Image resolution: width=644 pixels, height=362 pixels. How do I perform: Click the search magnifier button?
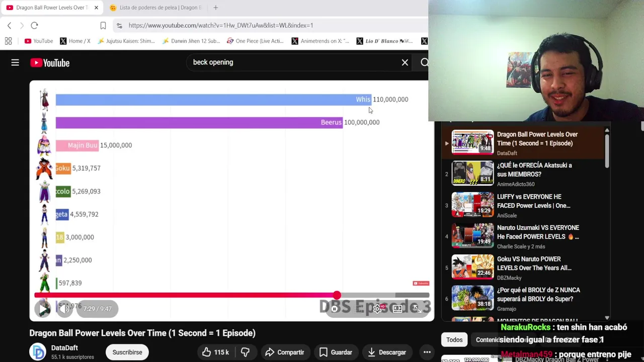pyautogui.click(x=424, y=62)
